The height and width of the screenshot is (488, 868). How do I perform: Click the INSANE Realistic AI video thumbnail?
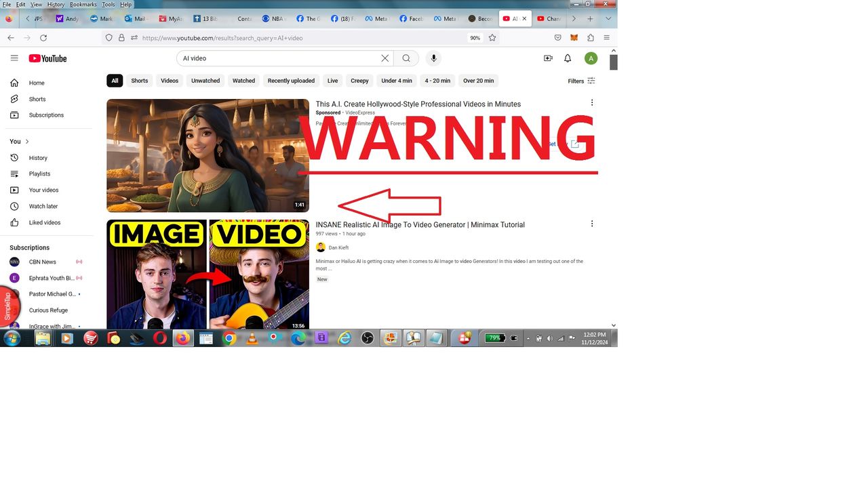click(x=208, y=274)
